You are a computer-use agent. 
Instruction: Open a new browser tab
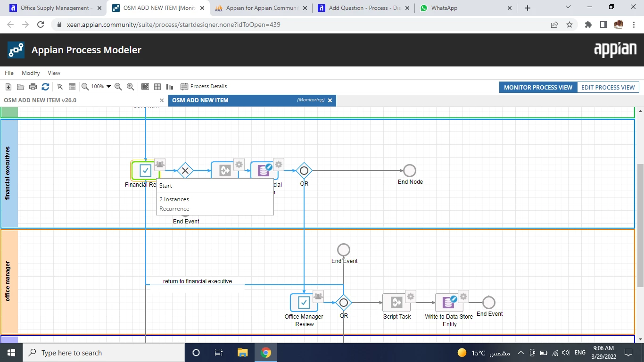pos(528,8)
